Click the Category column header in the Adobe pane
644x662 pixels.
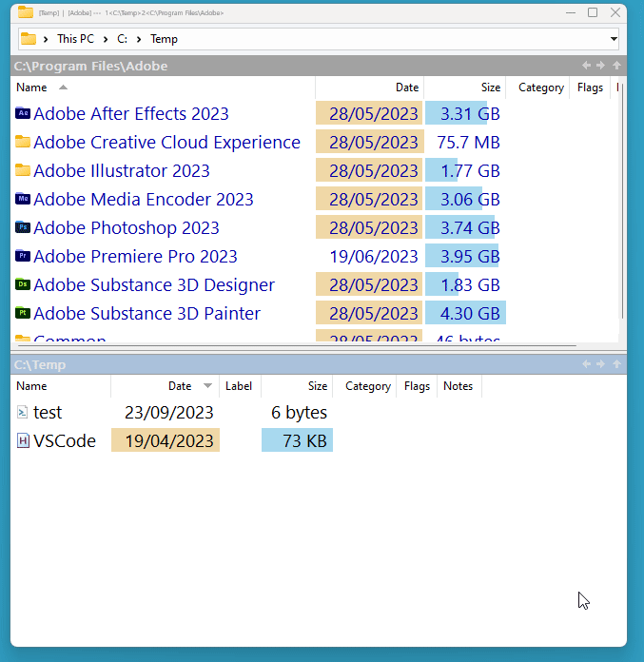coord(537,88)
